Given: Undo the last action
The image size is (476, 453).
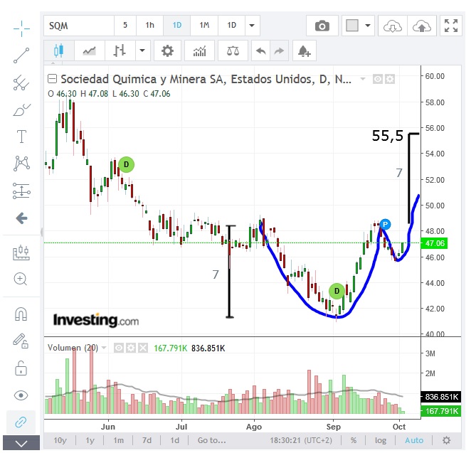Looking at the screenshot, I should tap(260, 50).
